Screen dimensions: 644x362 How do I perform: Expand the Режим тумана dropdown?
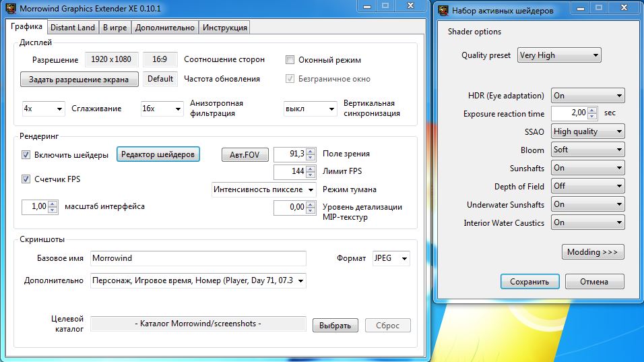(263, 190)
